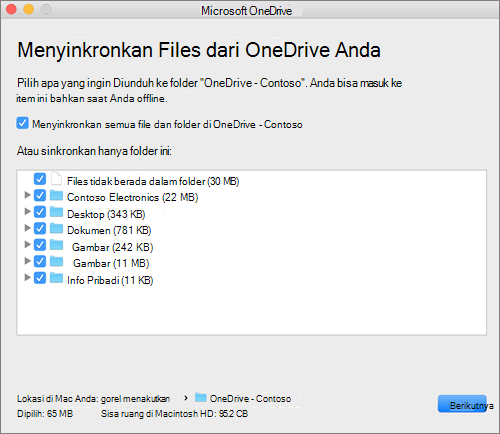Viewport: 500px width, 434px height.
Task: Uncheck Menyinkronkan semua file dan folder checkbox
Action: (23, 123)
